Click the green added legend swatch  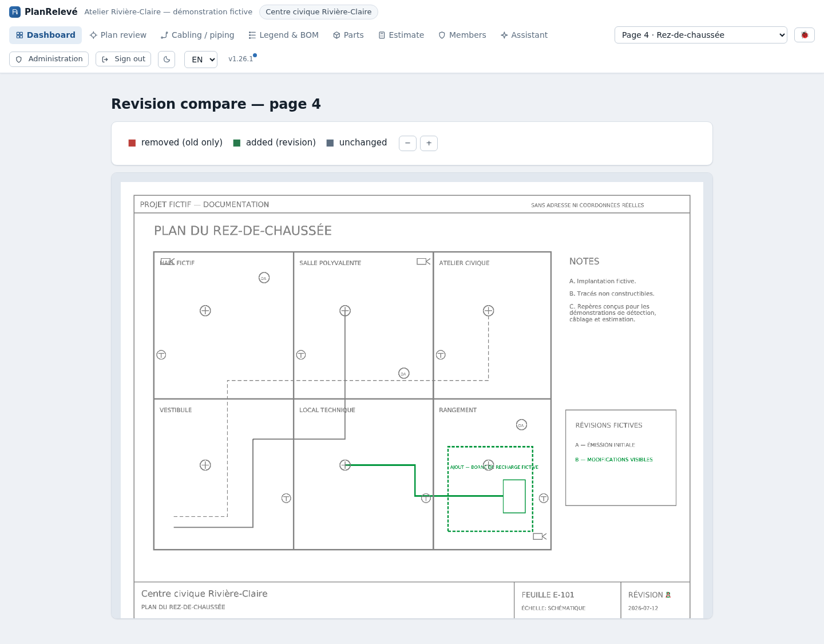(x=237, y=143)
